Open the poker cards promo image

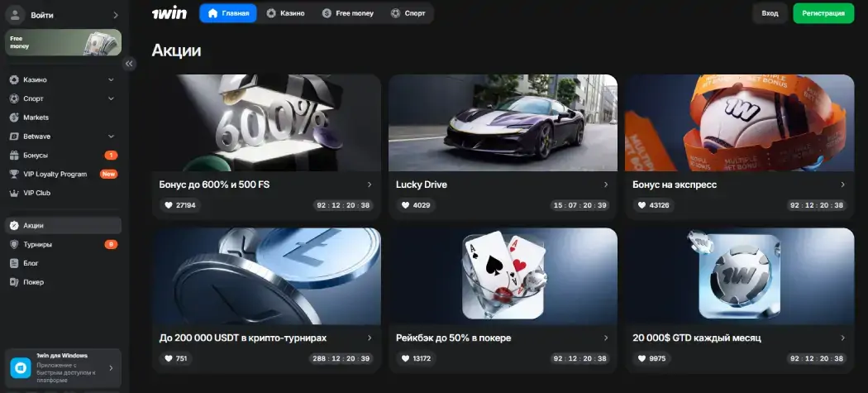503,276
